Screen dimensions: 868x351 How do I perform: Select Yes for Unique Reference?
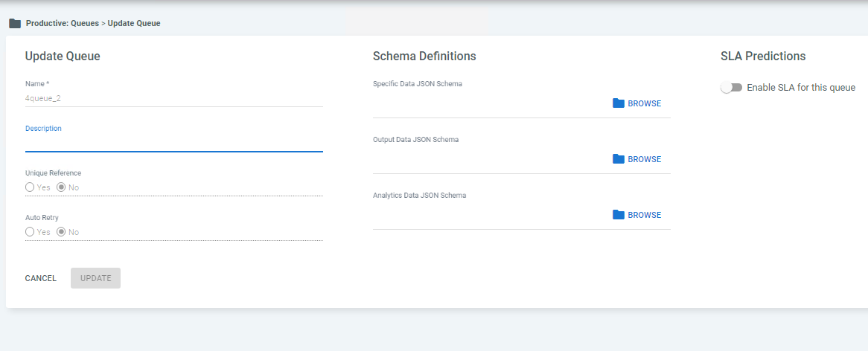coord(30,187)
